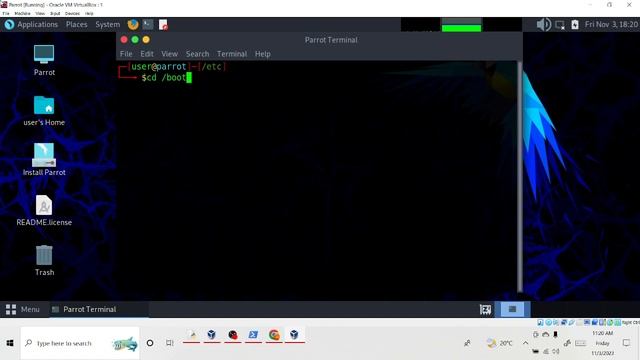The width and height of the screenshot is (640, 360).
Task: Open File menu in Parrot Terminal
Action: pos(126,54)
